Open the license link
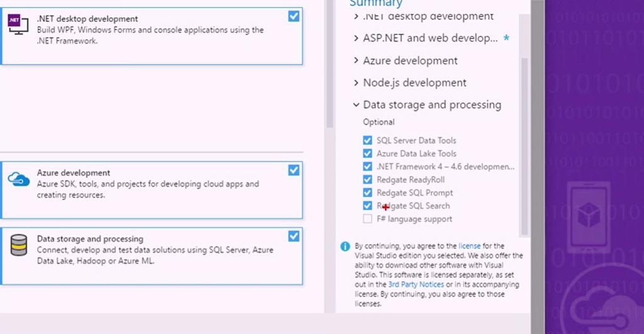Viewport: 644px width, 334px height. click(469, 246)
